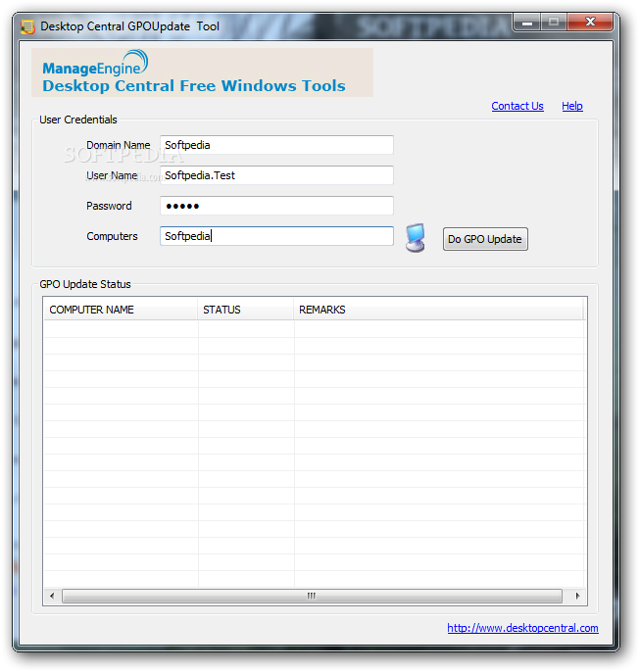This screenshot has height=672, width=640.
Task: Close the GPOUpdate Tool window
Action: (x=590, y=22)
